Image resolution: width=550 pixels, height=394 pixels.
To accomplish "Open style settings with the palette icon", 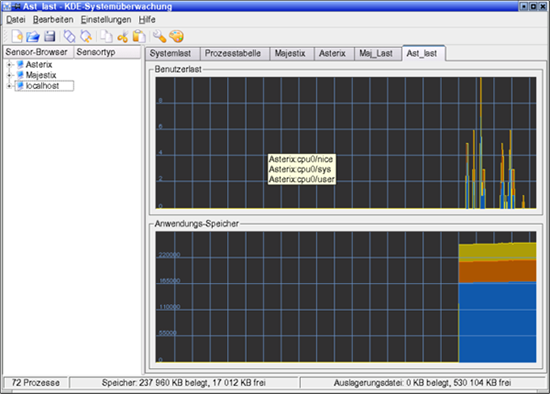I will tap(176, 36).
